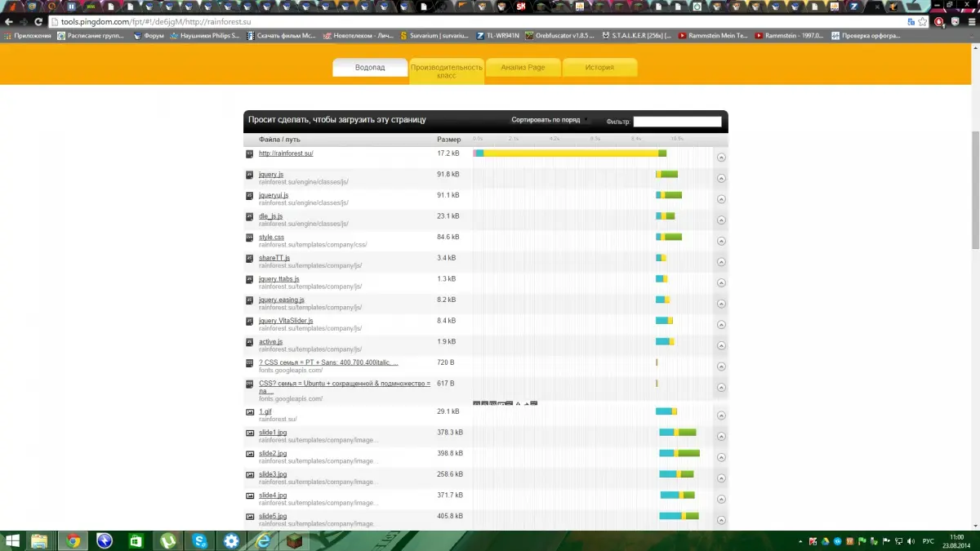Open the TL-WR941N bookmark

pos(497,36)
